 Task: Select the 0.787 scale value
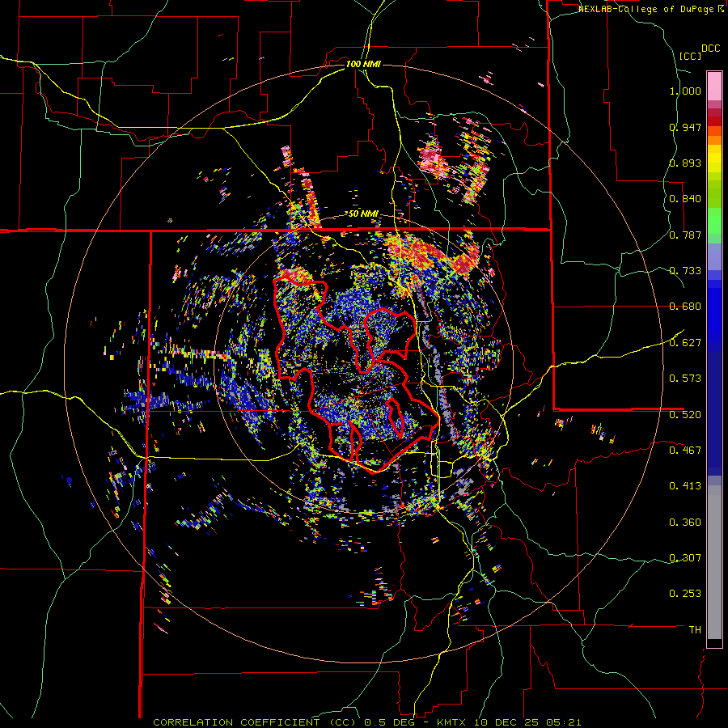coord(685,235)
